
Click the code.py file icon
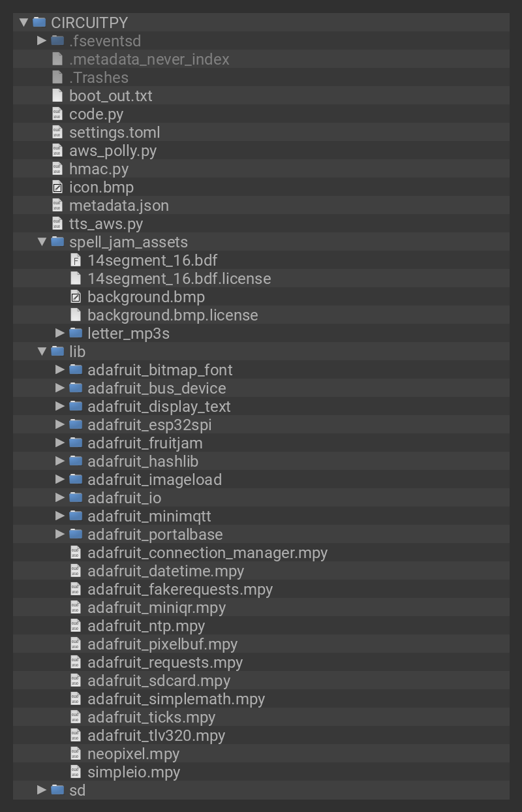57,114
